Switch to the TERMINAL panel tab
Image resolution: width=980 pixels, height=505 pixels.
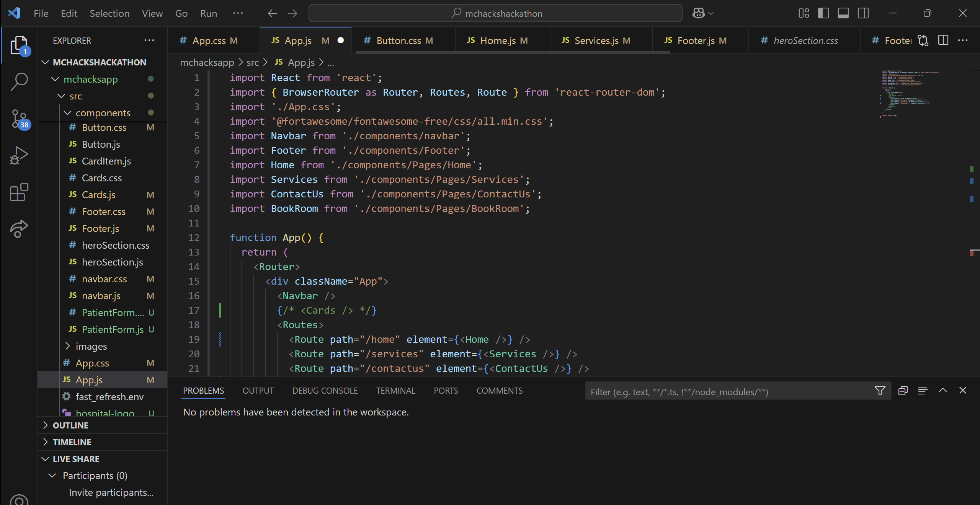395,391
